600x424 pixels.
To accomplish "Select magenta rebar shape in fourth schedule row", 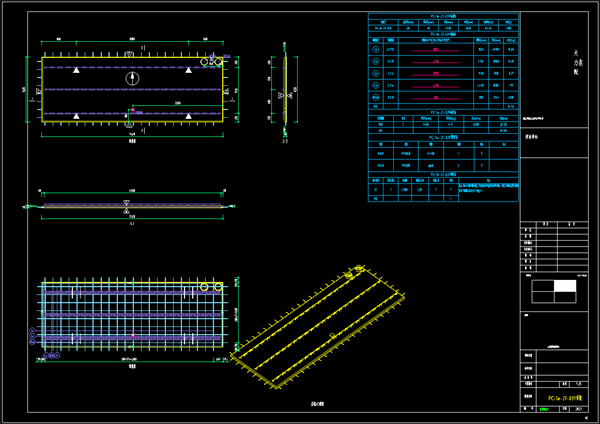I will [435, 86].
